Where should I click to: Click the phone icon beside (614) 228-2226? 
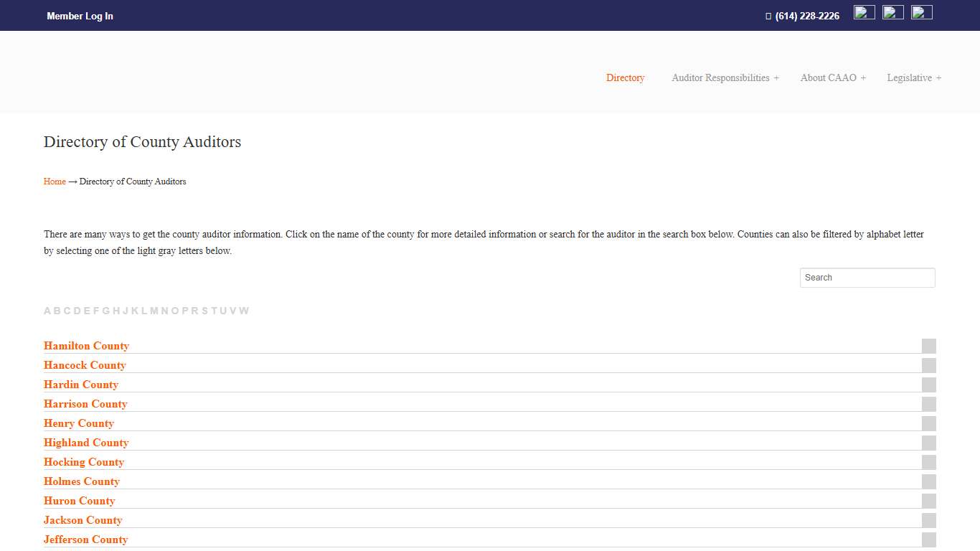click(x=768, y=15)
